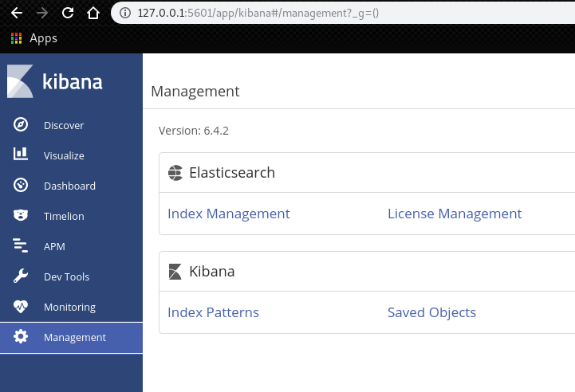The width and height of the screenshot is (575, 392).
Task: Open Saved Objects page
Action: click(431, 312)
